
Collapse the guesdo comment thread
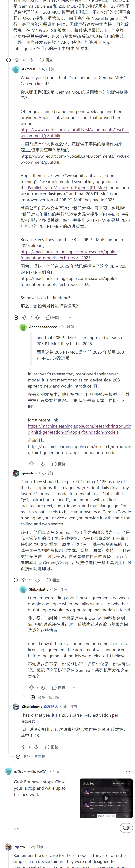click(x=16, y=580)
